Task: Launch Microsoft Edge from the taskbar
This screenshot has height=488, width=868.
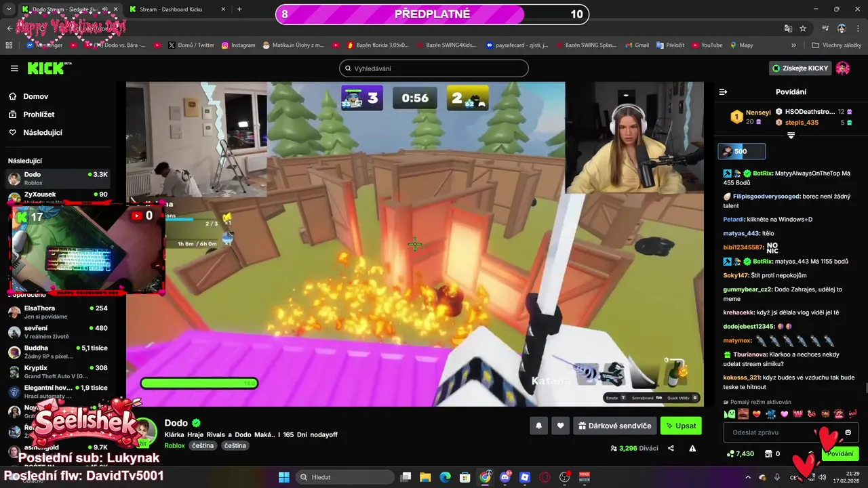Action: pyautogui.click(x=445, y=477)
